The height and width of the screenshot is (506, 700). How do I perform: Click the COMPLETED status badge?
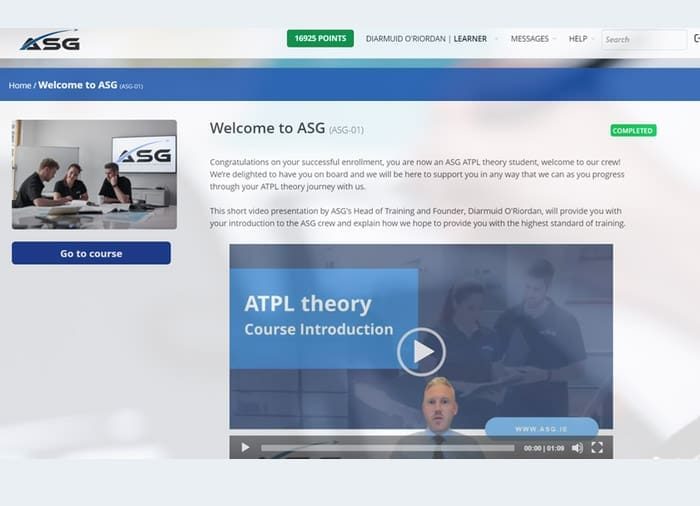click(x=633, y=130)
